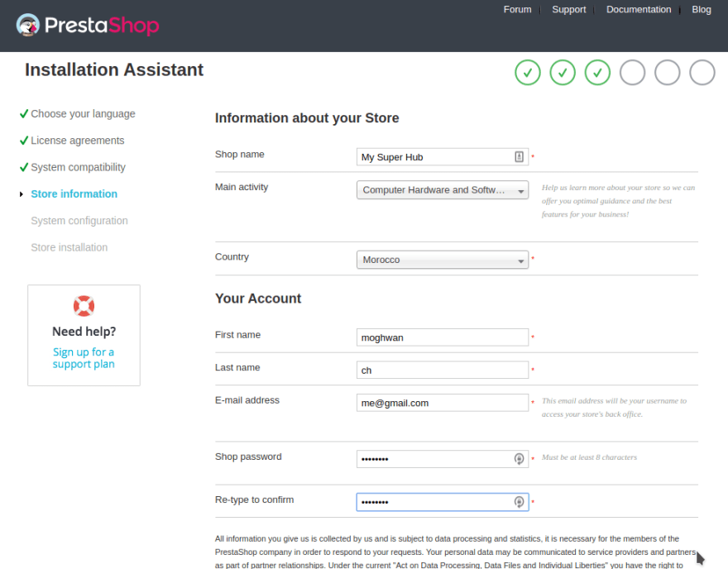Screen dimensions: 728x569
Task: Open the Forum link in top menu
Action: tap(517, 10)
